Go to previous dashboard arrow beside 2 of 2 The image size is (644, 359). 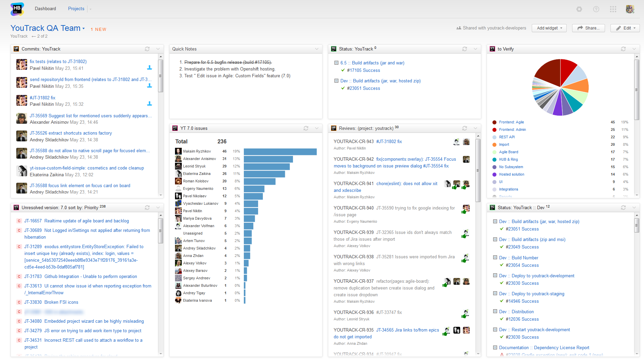(x=34, y=36)
